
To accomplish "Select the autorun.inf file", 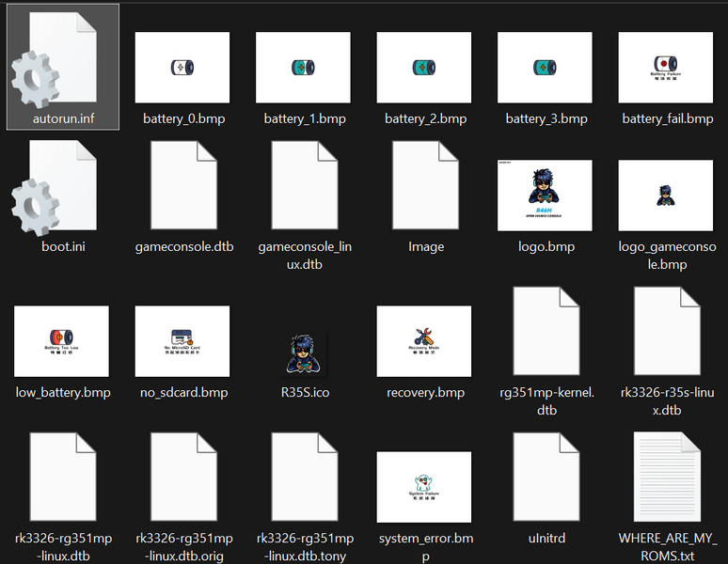I will pyautogui.click(x=62, y=66).
